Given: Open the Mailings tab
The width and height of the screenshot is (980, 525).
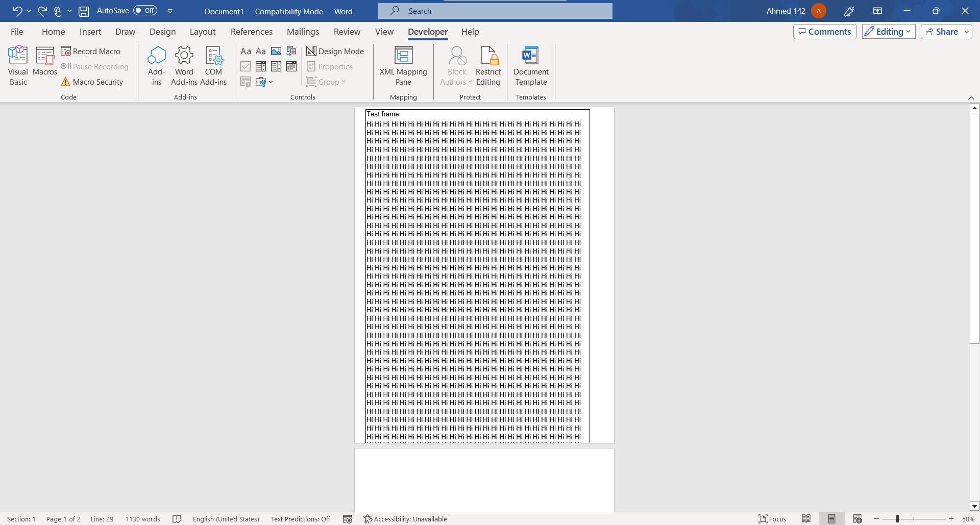Looking at the screenshot, I should pos(303,32).
